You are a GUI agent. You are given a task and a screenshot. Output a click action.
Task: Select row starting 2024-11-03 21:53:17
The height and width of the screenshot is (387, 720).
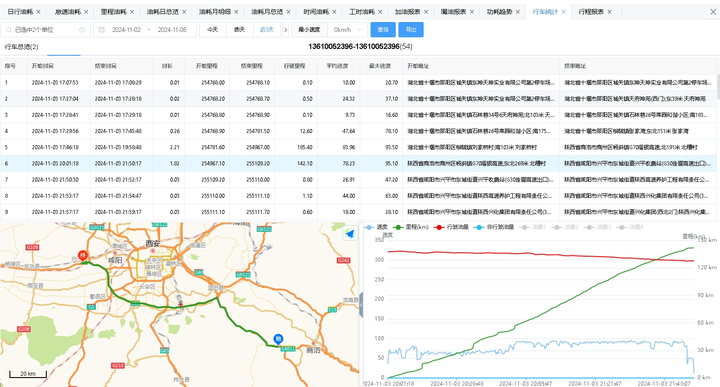click(358, 196)
